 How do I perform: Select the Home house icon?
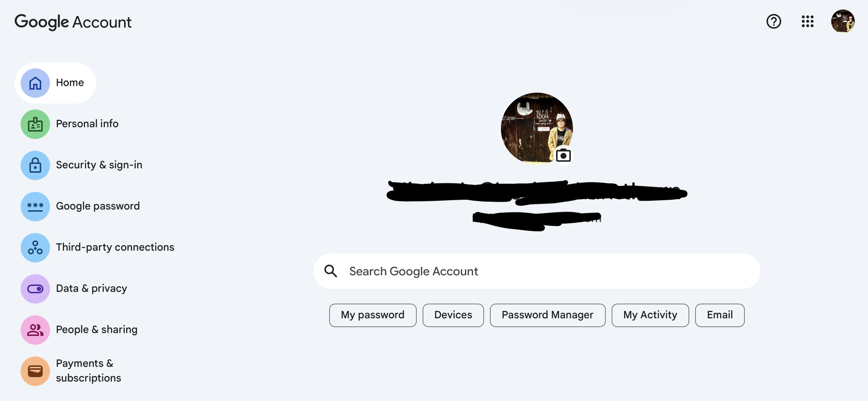click(x=35, y=83)
